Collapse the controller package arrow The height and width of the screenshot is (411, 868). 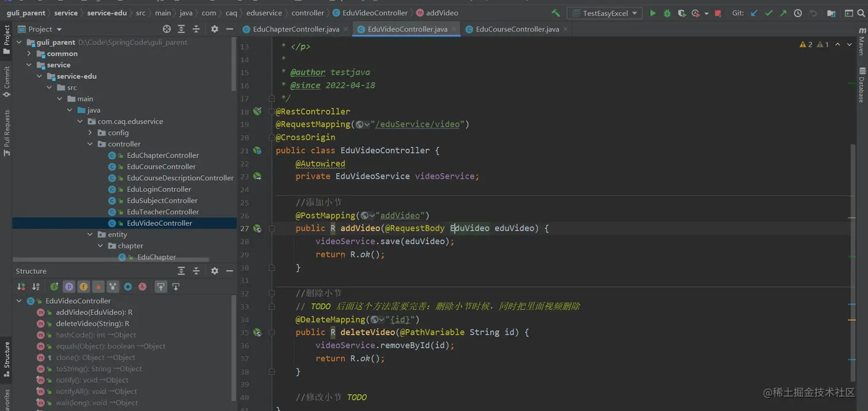90,144
